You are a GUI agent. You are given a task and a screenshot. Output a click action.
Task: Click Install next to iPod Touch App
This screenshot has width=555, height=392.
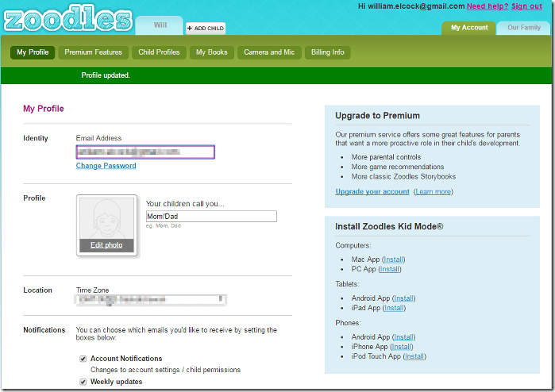tap(414, 356)
